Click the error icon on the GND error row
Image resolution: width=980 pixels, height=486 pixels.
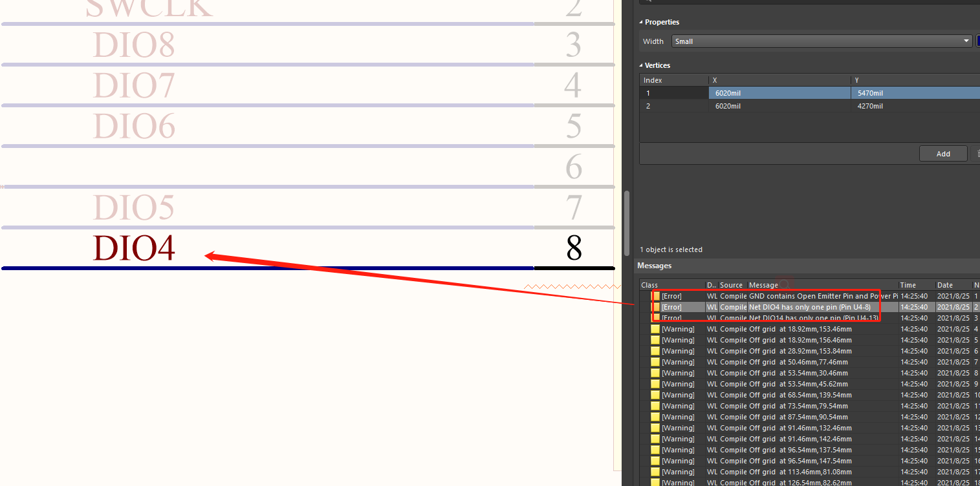tap(655, 295)
